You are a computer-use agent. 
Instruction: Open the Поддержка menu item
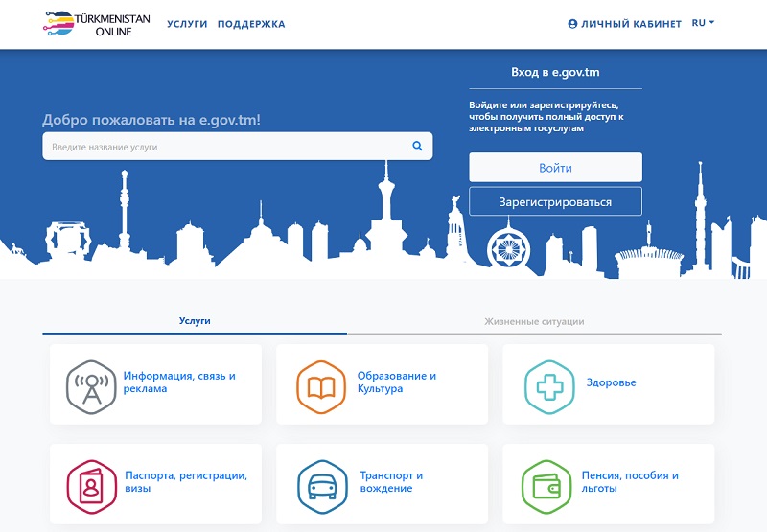tap(251, 24)
